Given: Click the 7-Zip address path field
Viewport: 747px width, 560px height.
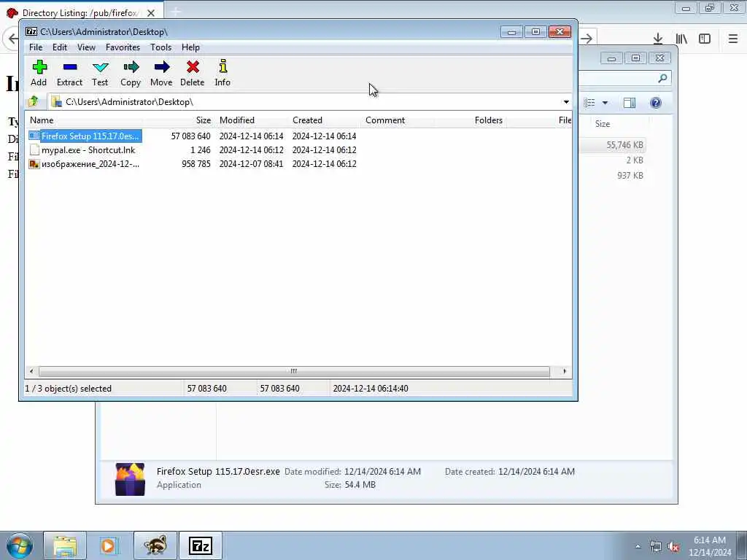Looking at the screenshot, I should [x=305, y=102].
